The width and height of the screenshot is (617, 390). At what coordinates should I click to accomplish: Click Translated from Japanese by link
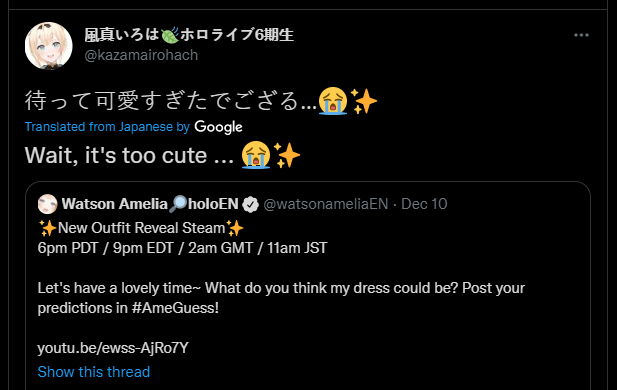(x=107, y=127)
